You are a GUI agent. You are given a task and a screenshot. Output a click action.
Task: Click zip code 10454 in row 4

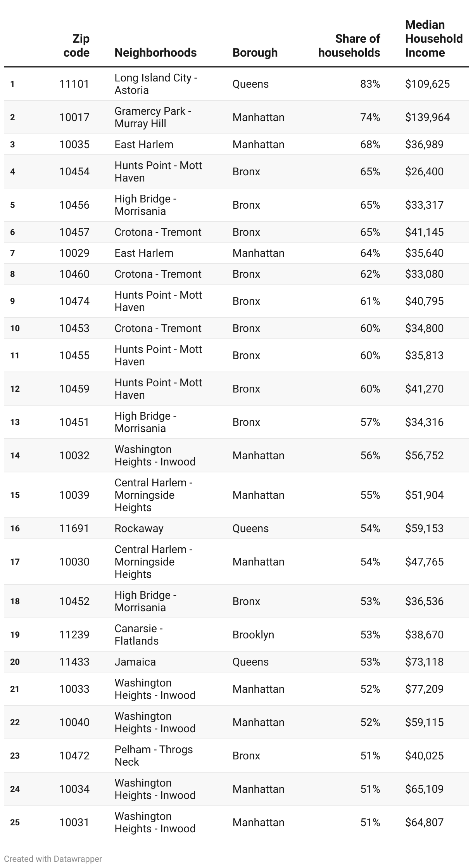pyautogui.click(x=74, y=171)
